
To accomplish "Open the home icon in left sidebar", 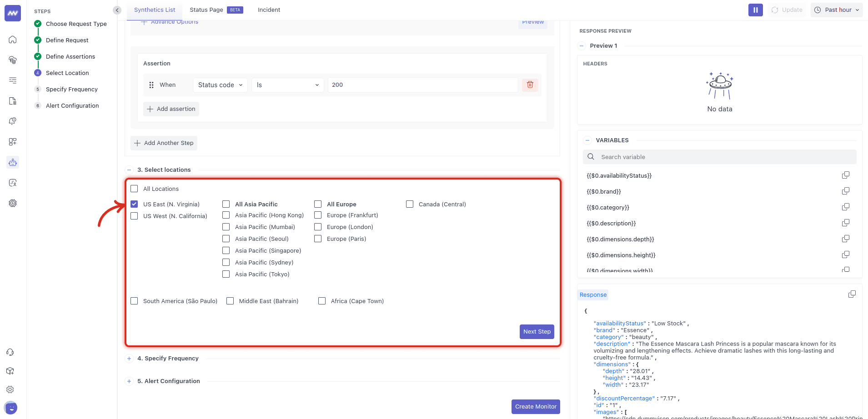I will coord(13,40).
